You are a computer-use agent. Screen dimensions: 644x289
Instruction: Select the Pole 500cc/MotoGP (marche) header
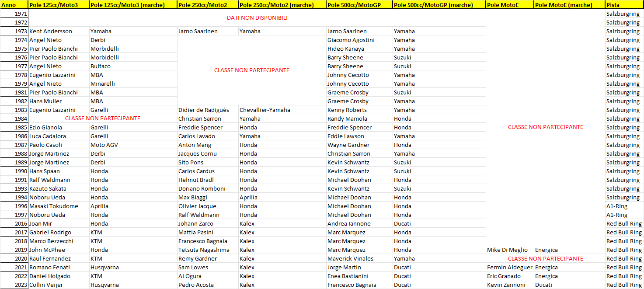tap(439, 5)
